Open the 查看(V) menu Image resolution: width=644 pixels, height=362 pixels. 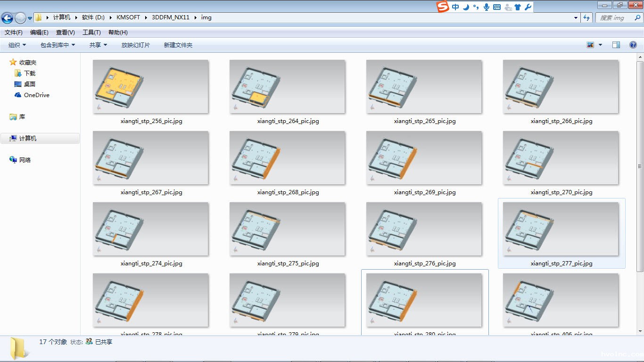point(65,33)
